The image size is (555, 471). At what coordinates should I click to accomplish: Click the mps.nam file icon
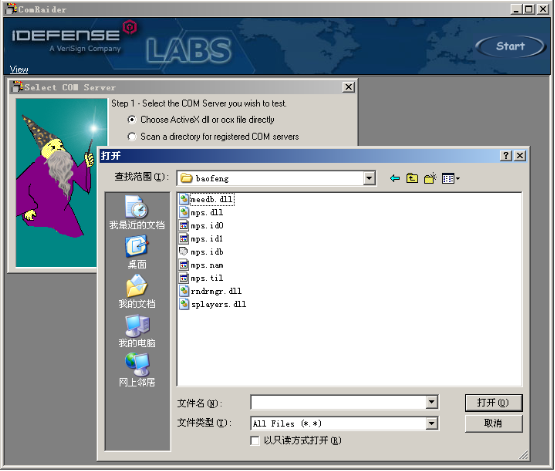click(184, 265)
